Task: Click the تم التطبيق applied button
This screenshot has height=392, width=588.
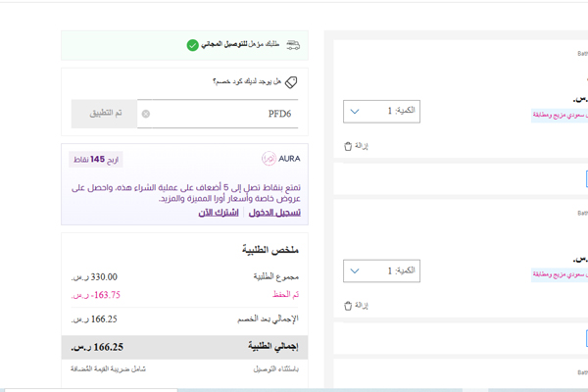Action: click(104, 114)
